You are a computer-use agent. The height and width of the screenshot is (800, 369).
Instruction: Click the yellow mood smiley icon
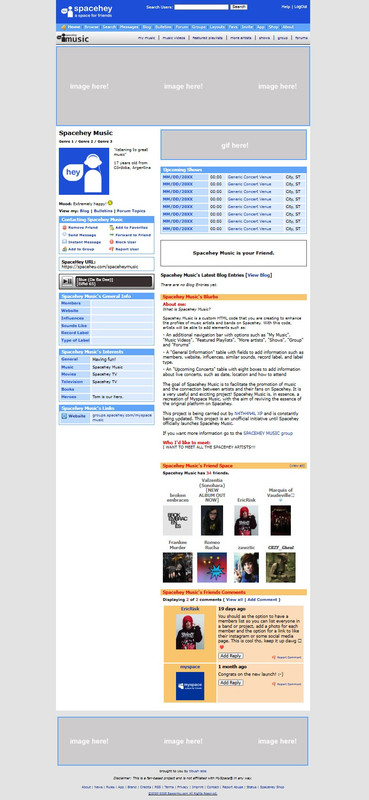tap(110, 203)
